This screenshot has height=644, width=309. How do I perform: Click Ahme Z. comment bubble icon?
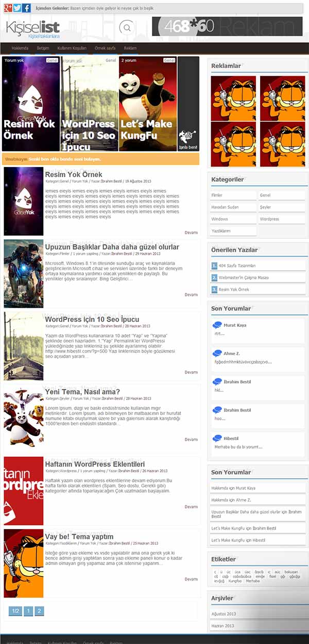(217, 353)
